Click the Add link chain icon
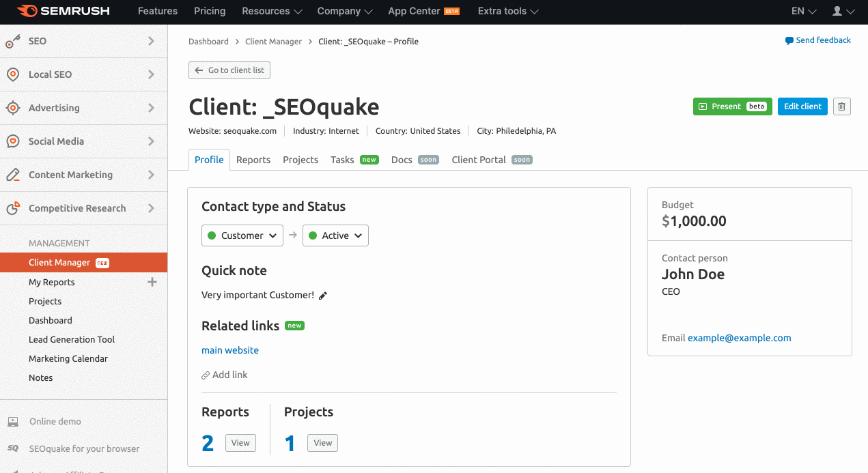Screen dimensions: 868x473 pyautogui.click(x=206, y=375)
